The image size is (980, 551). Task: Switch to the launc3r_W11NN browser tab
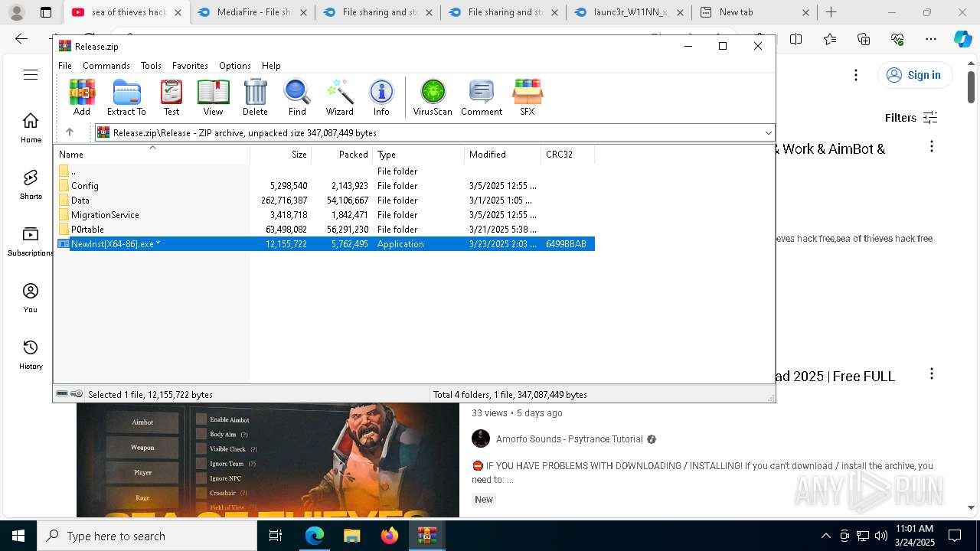pos(629,12)
